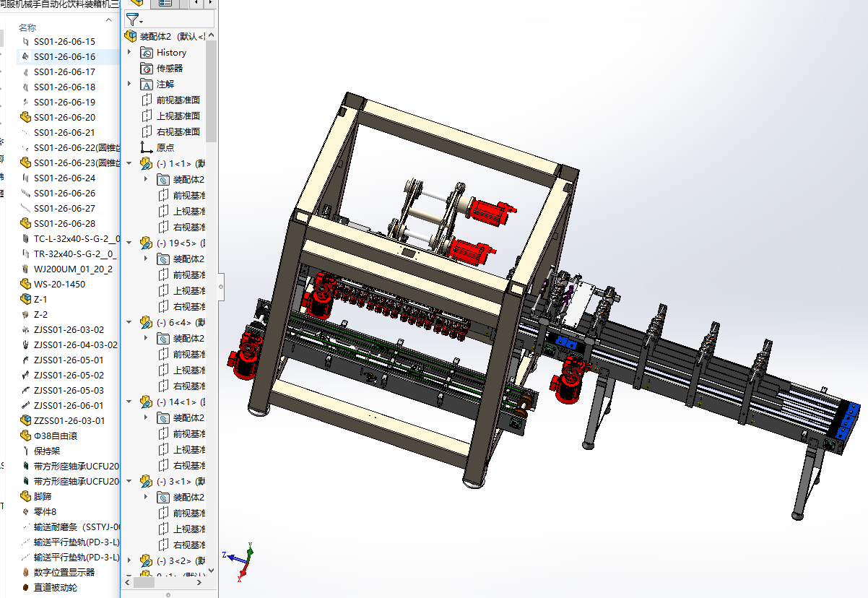Select file SS01-26-06-19
Image resolution: width=868 pixels, height=598 pixels.
64,103
